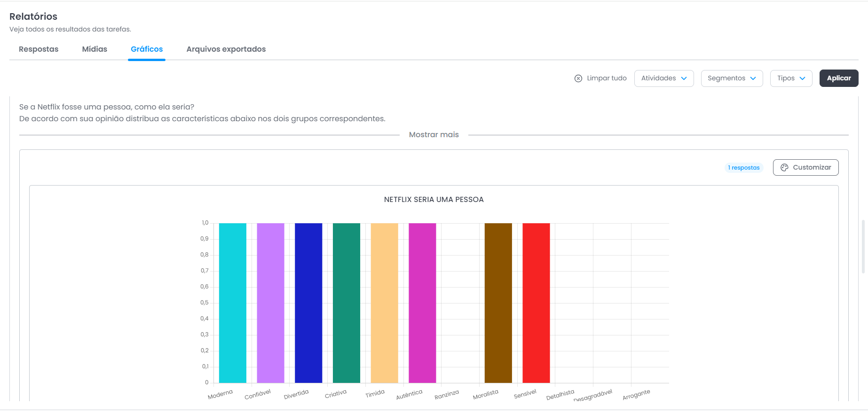Image resolution: width=868 pixels, height=412 pixels.
Task: Expand question text with Mostrar mais
Action: click(434, 134)
